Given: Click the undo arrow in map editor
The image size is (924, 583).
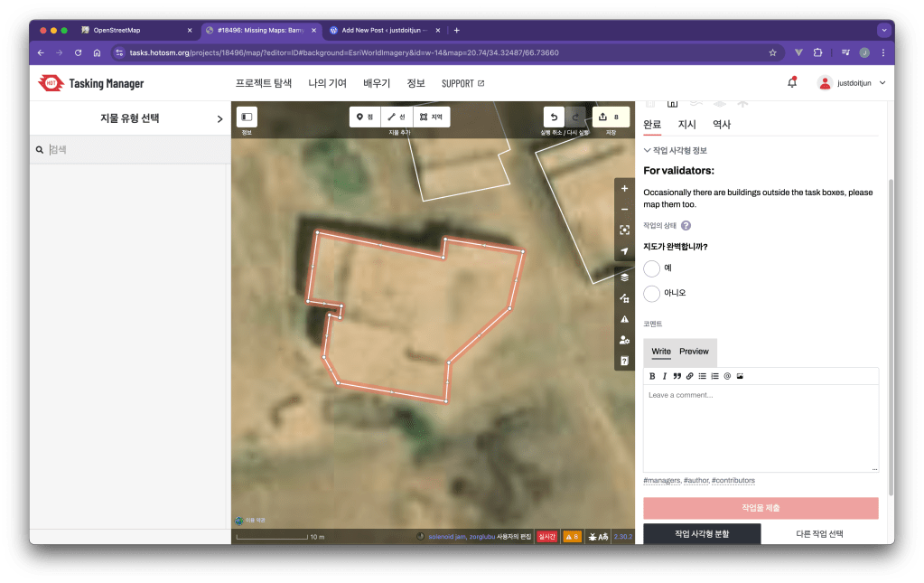Looking at the screenshot, I should coord(553,117).
